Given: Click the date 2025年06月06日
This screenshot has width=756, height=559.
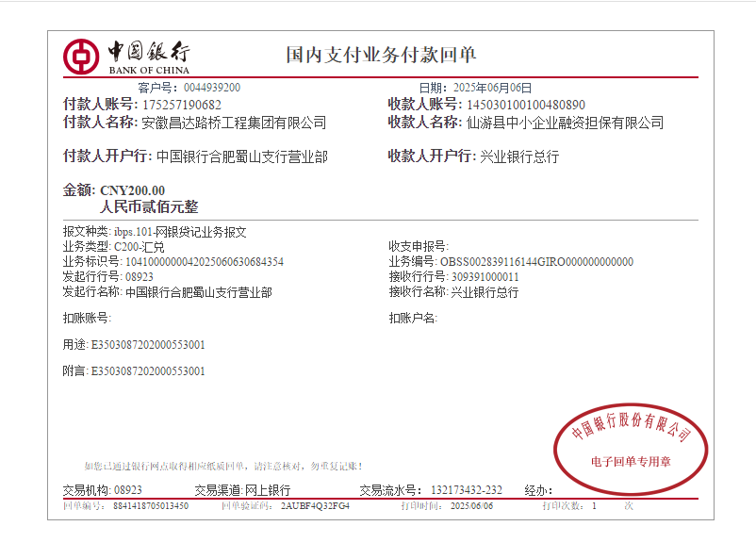Looking at the screenshot, I should pyautogui.click(x=492, y=88).
